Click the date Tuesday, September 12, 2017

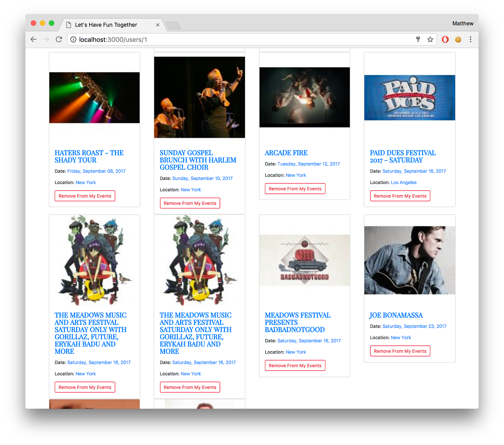(x=309, y=164)
